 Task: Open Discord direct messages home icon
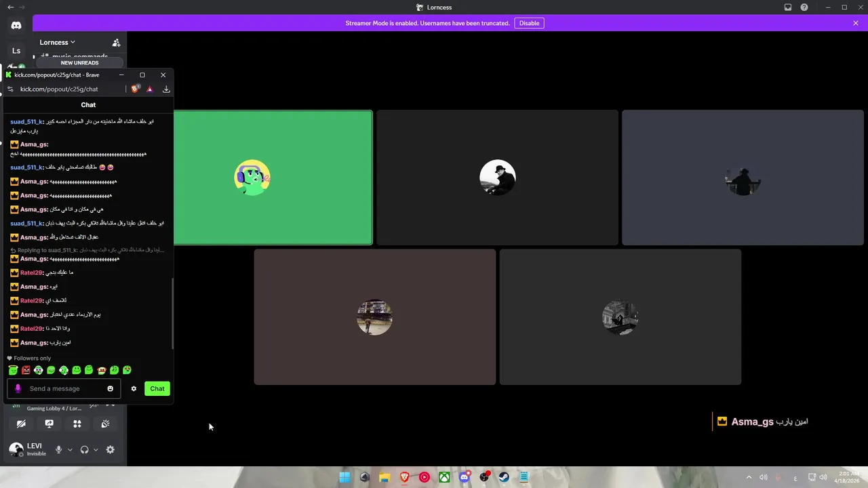(x=16, y=25)
